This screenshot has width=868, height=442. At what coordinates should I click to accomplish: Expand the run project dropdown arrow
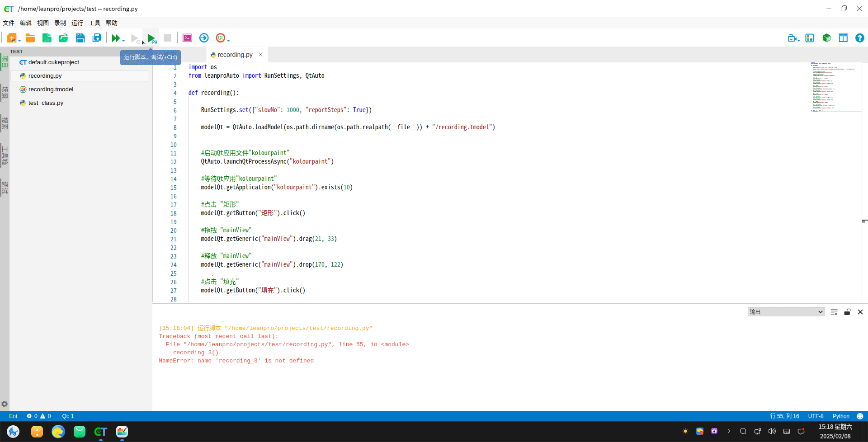pyautogui.click(x=123, y=41)
